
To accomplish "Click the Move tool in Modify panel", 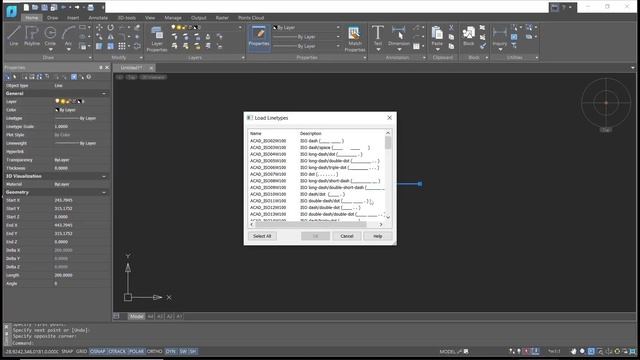I will pyautogui.click(x=99, y=27).
